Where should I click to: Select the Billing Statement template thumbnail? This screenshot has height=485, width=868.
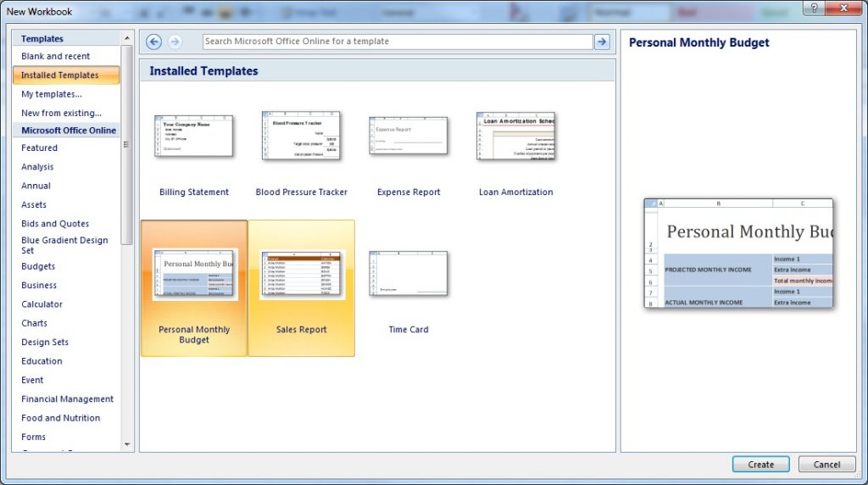click(194, 137)
